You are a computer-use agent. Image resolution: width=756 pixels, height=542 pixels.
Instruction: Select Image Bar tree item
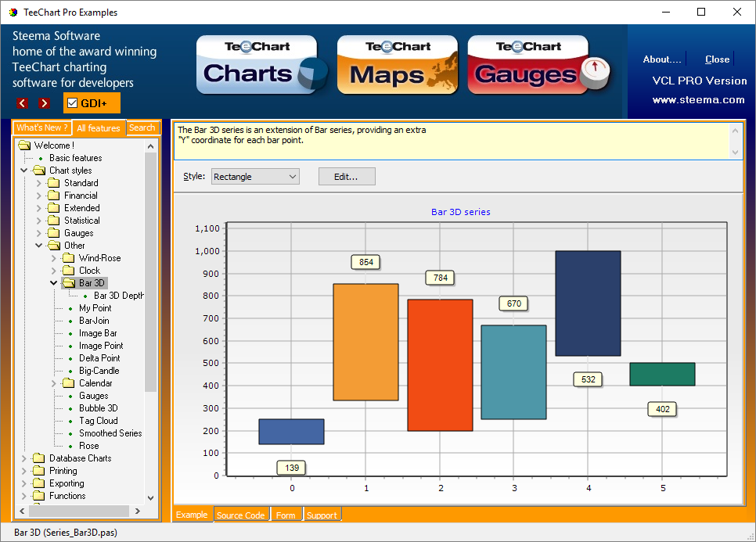point(98,333)
